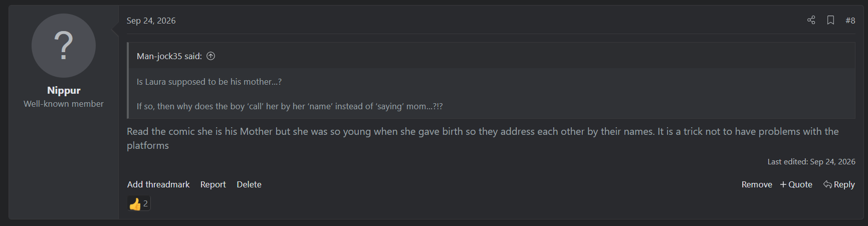Report this post
868x226 pixels.
pyautogui.click(x=213, y=184)
